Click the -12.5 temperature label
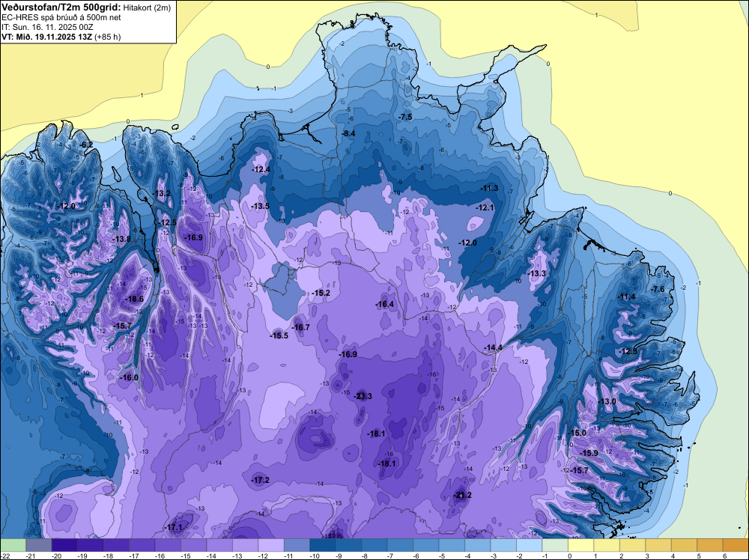This screenshot has width=749, height=560. [168, 222]
